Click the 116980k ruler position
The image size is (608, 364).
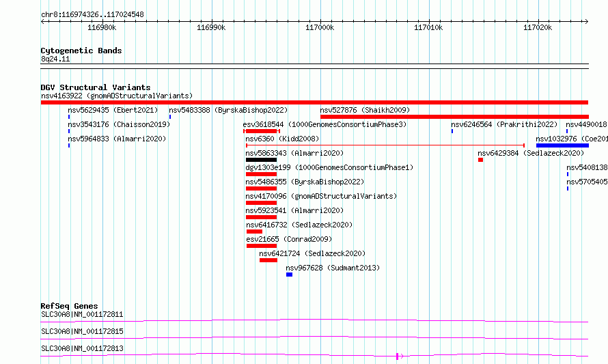[x=102, y=27]
